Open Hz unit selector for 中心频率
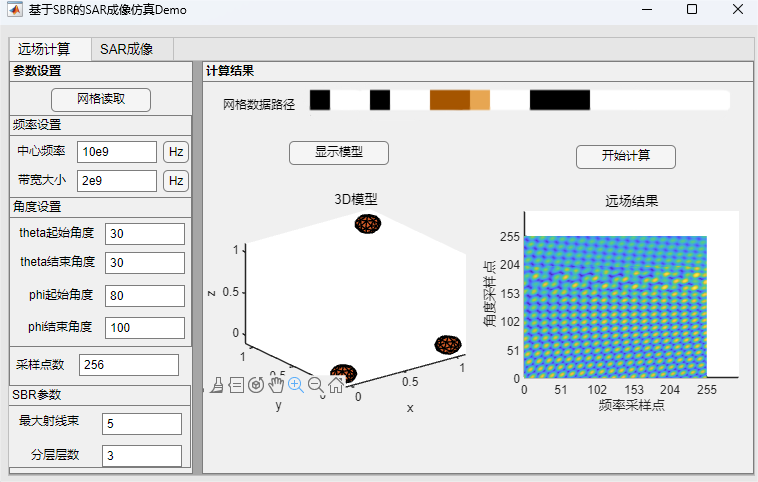 point(176,152)
